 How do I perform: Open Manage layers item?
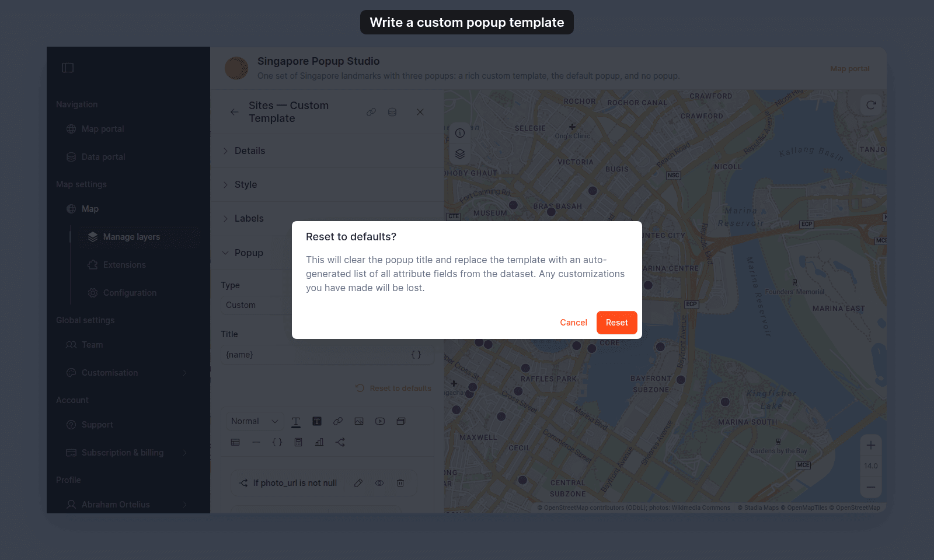[131, 237]
